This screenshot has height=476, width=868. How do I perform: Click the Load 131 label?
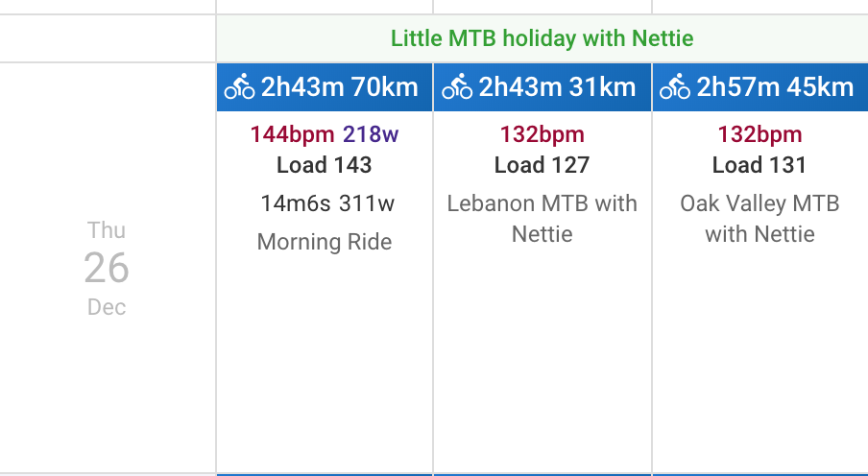click(x=759, y=165)
